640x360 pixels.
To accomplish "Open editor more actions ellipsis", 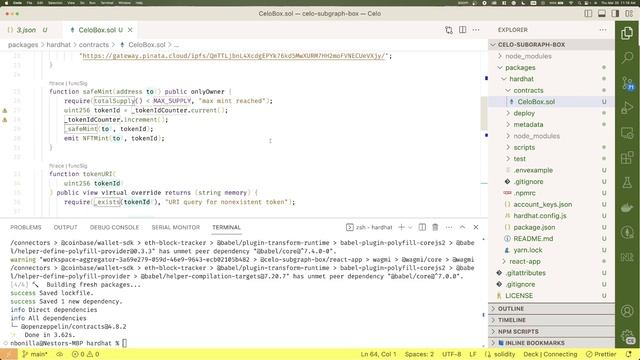I will [x=476, y=30].
